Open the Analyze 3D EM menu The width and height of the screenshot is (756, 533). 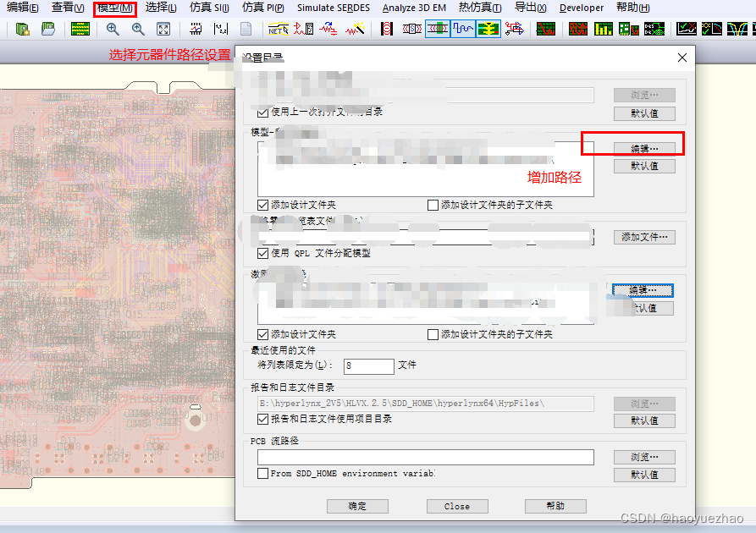click(414, 8)
